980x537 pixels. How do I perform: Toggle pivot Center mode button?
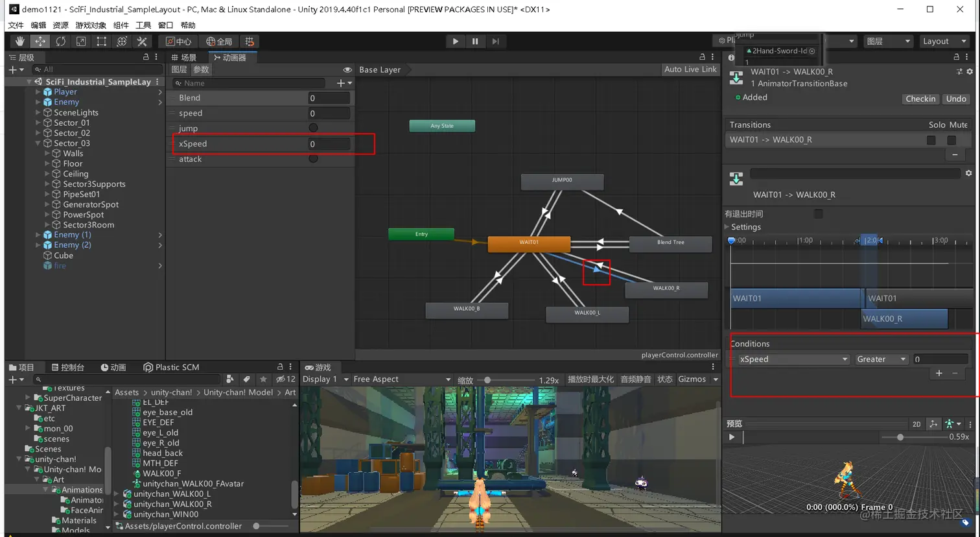click(179, 42)
